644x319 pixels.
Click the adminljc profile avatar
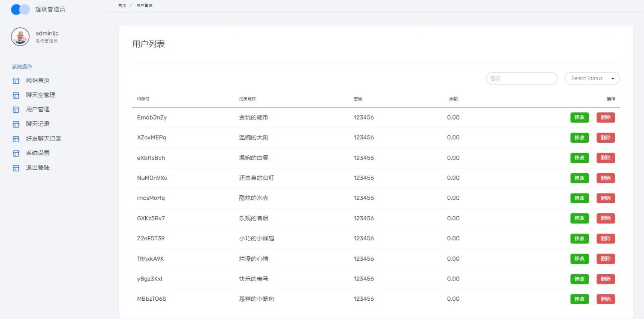click(20, 37)
